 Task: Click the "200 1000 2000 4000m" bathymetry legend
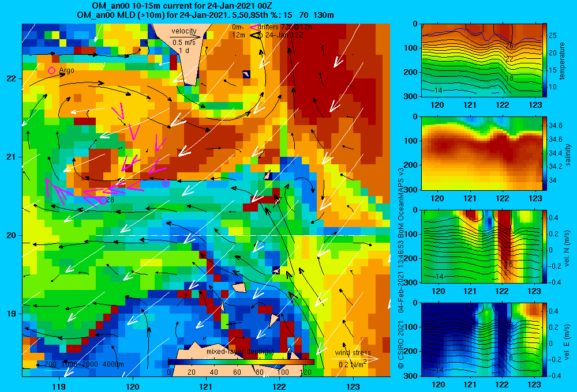coord(84,364)
